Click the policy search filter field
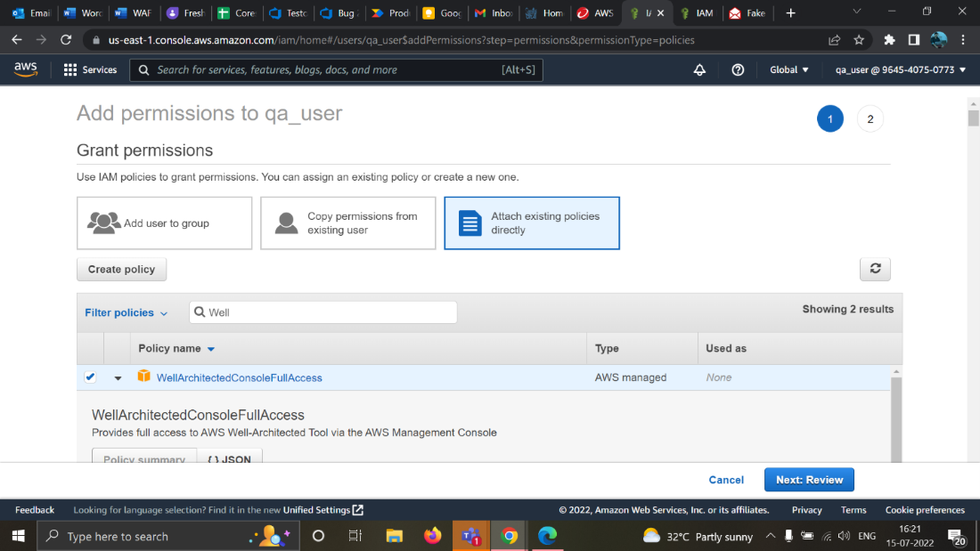This screenshot has height=551, width=980. coord(323,312)
